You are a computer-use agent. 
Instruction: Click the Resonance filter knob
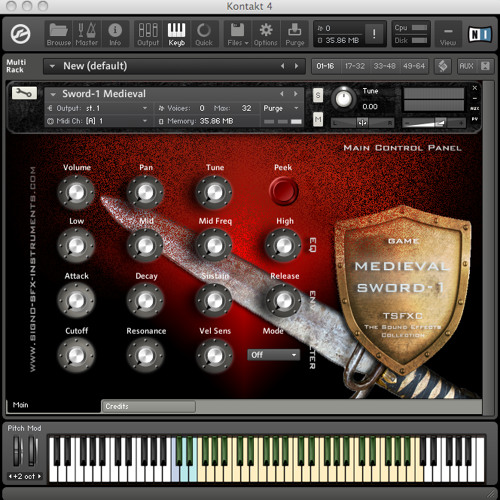point(146,355)
